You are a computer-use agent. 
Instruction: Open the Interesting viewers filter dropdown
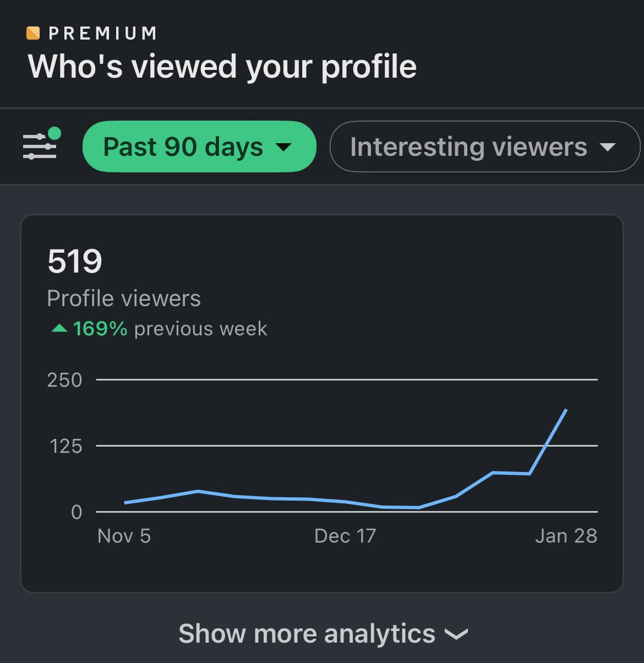coord(484,146)
